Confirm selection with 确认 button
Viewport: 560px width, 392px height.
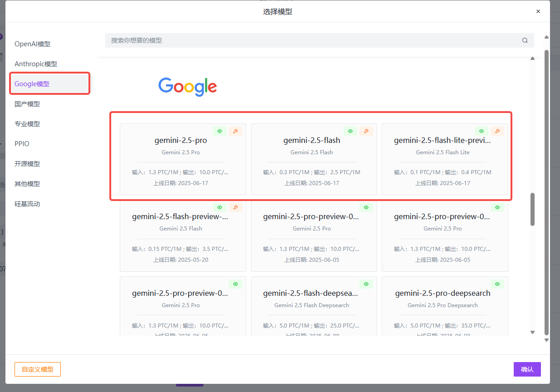pos(527,369)
